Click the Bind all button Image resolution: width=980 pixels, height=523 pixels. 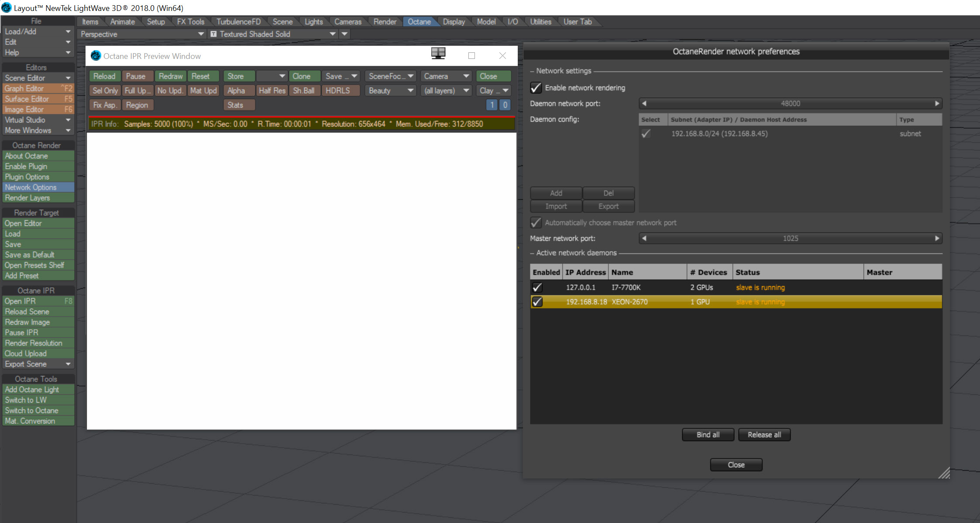tap(708, 435)
